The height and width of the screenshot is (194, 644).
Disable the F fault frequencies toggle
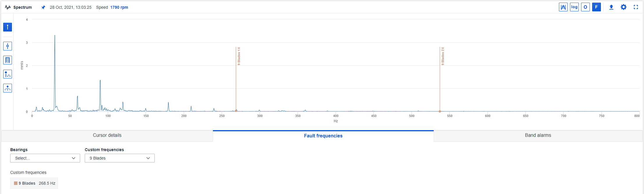point(596,7)
